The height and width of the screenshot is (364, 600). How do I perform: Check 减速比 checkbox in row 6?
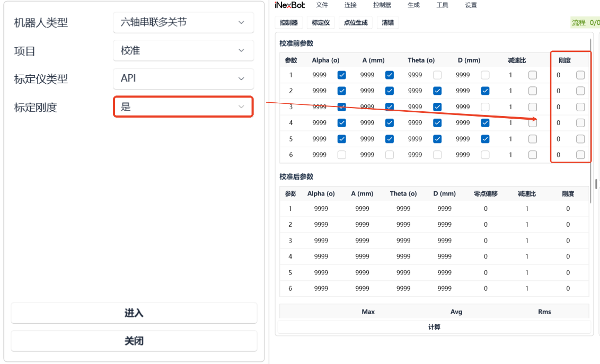coord(533,155)
